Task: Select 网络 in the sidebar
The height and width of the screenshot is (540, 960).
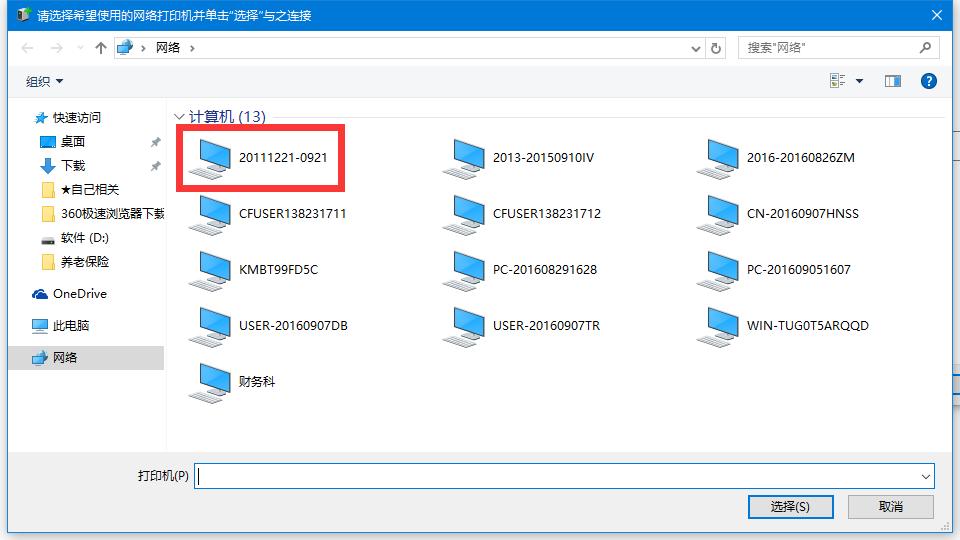Action: 86,358
